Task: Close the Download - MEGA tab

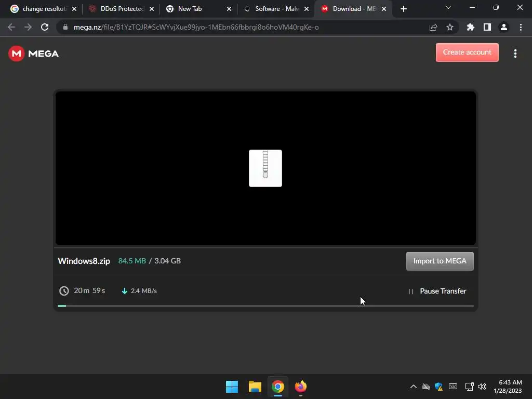Action: pos(384,9)
